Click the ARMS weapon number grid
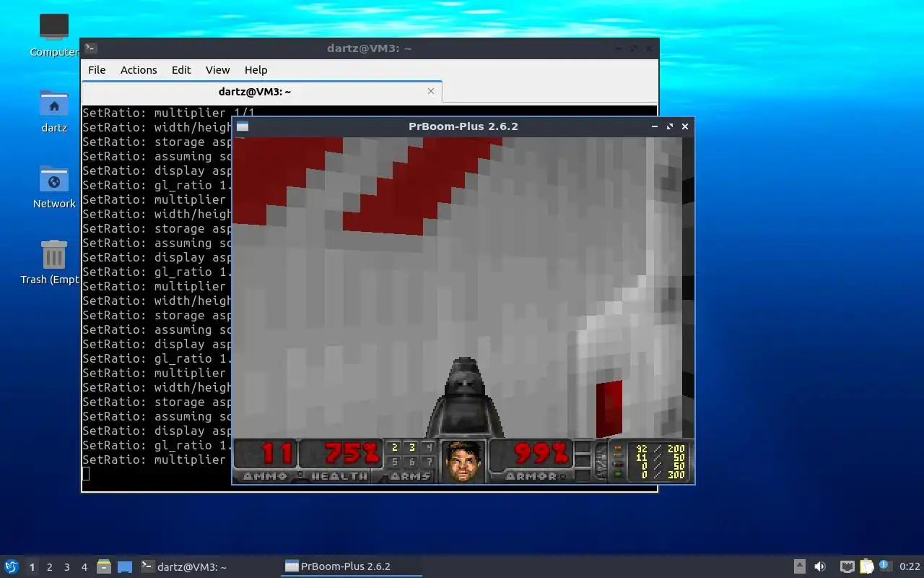Screen dimensions: 924x578 (411, 454)
